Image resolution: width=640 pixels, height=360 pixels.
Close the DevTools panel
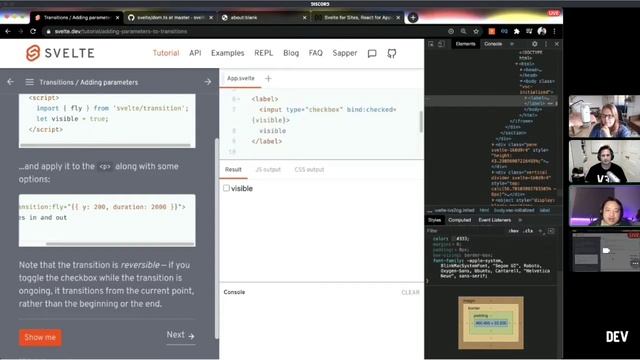(556, 44)
